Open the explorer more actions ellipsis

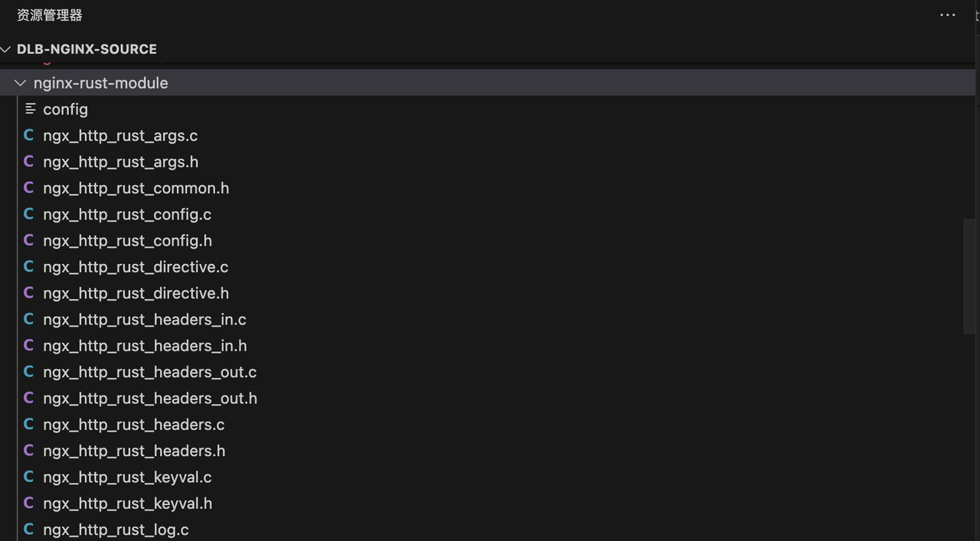pos(948,15)
